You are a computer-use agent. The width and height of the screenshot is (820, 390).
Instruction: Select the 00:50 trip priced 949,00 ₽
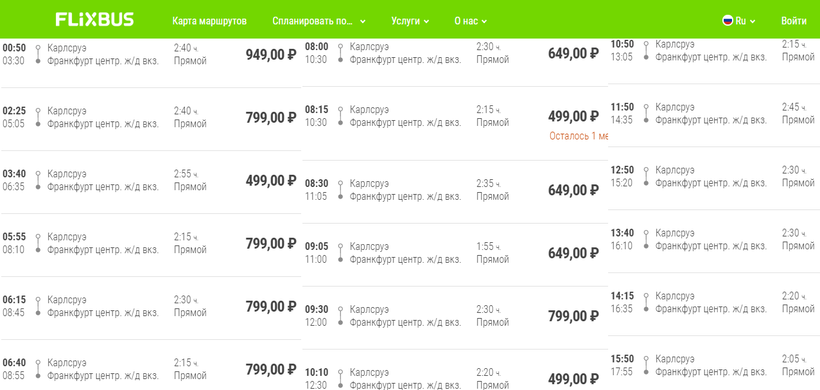151,54
